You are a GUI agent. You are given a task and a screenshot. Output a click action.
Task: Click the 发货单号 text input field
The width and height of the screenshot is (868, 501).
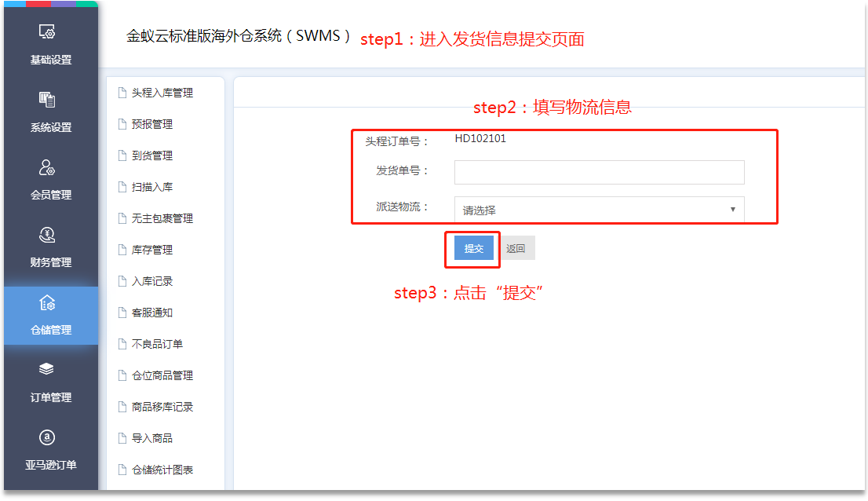tap(599, 172)
